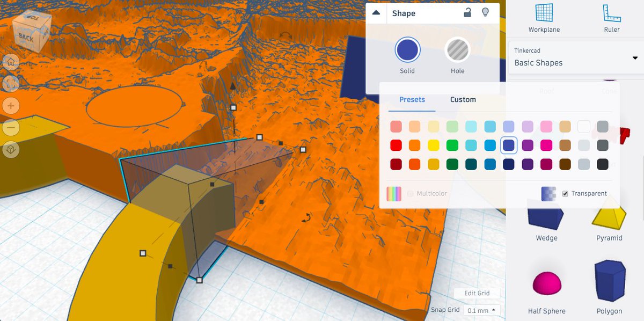Viewport: 644px width, 321px height.
Task: Click the BACK face of the view cube
Action: [x=27, y=38]
